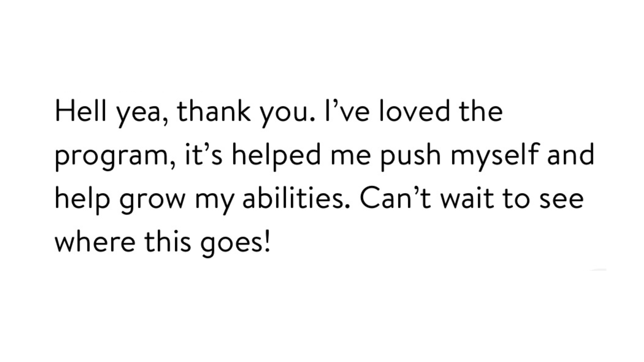Click the word "I've" in the text

pyautogui.click(x=347, y=110)
